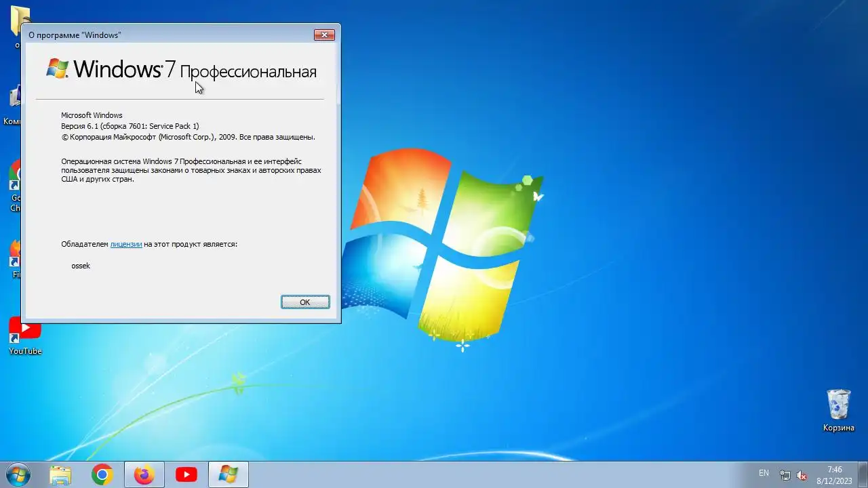Launch Windows Explorer from the taskbar
The height and width of the screenshot is (488, 868).
tap(61, 475)
